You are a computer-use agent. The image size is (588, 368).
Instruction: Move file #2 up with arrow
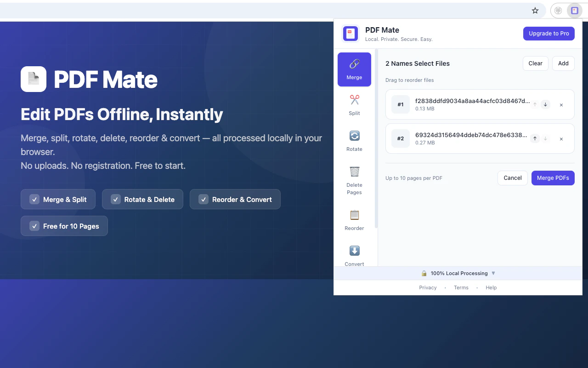tap(535, 138)
